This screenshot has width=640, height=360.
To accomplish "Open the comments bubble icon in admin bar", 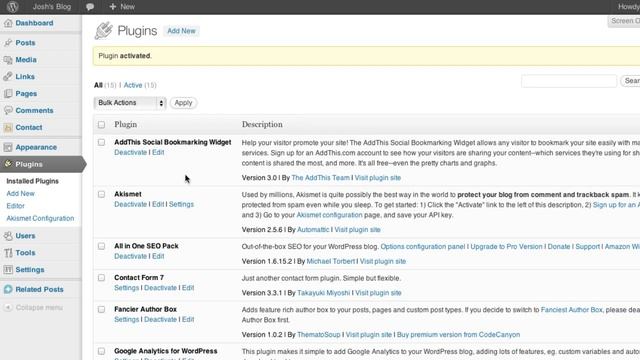I will 90,7.
